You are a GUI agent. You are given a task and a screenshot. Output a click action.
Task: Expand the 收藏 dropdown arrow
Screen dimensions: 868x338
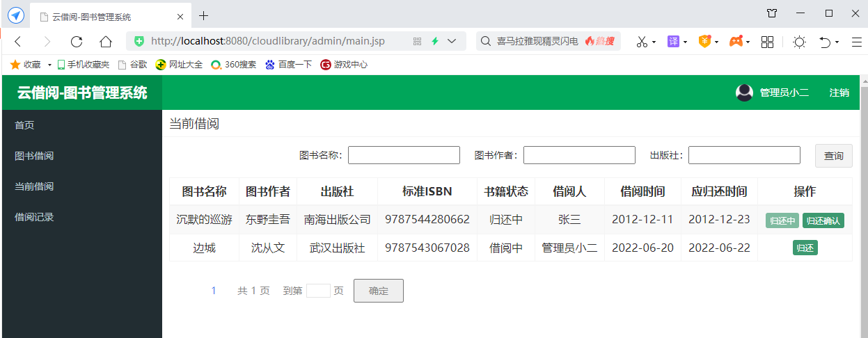pos(49,65)
